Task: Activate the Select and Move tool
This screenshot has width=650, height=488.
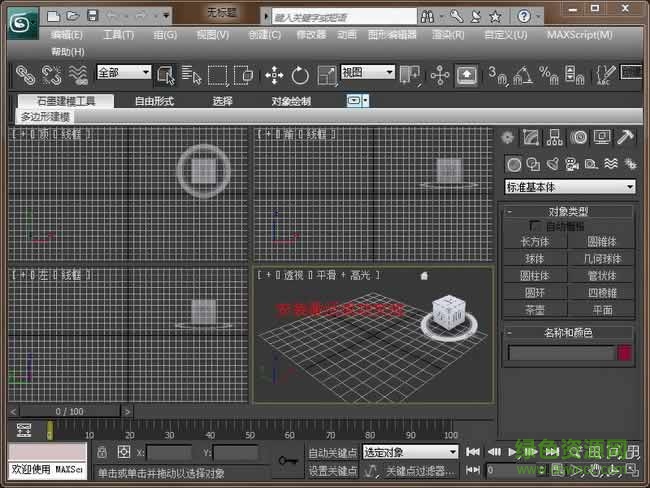Action: (x=274, y=75)
